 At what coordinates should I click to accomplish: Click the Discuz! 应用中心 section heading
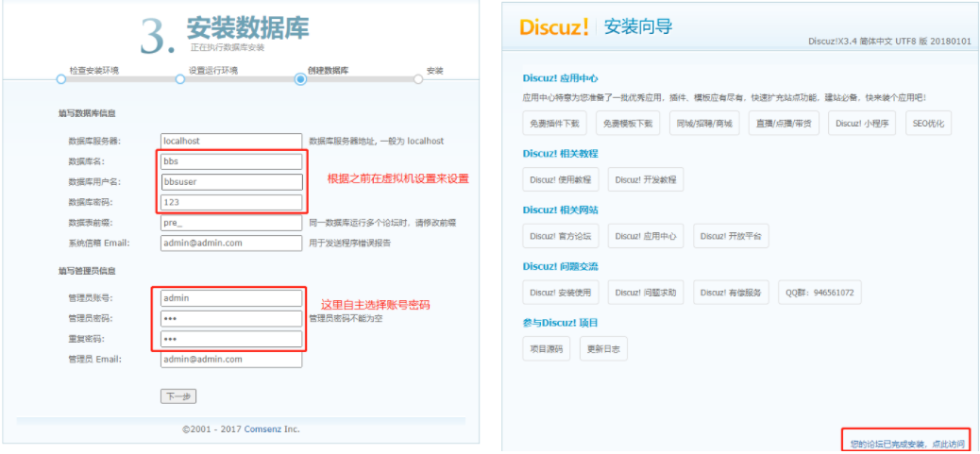(x=560, y=78)
